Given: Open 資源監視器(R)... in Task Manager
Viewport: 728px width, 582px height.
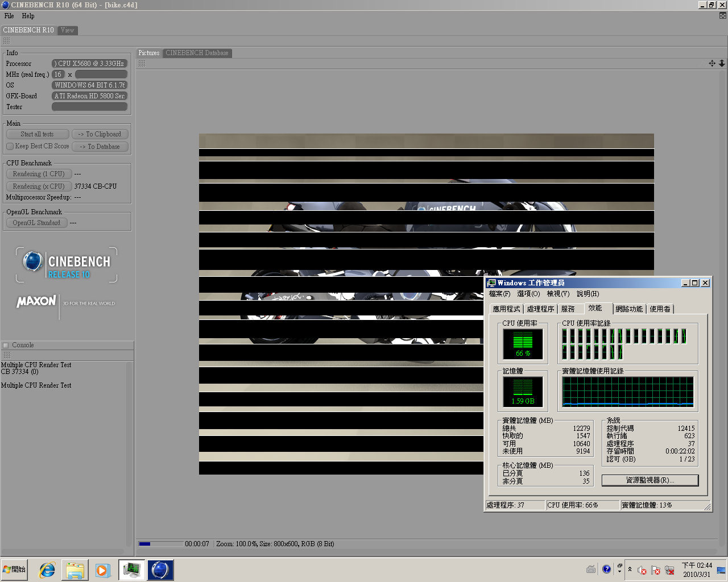Looking at the screenshot, I should [650, 480].
